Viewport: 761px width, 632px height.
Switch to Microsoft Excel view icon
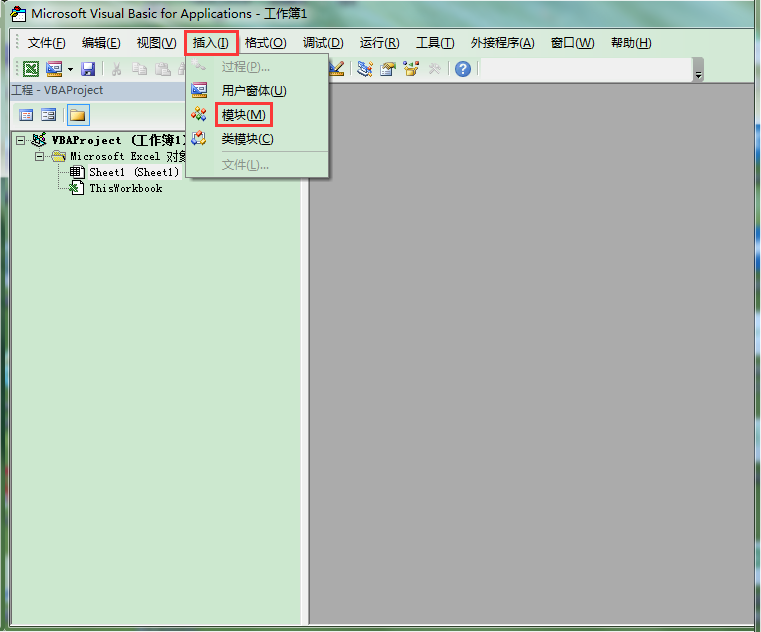click(31, 69)
